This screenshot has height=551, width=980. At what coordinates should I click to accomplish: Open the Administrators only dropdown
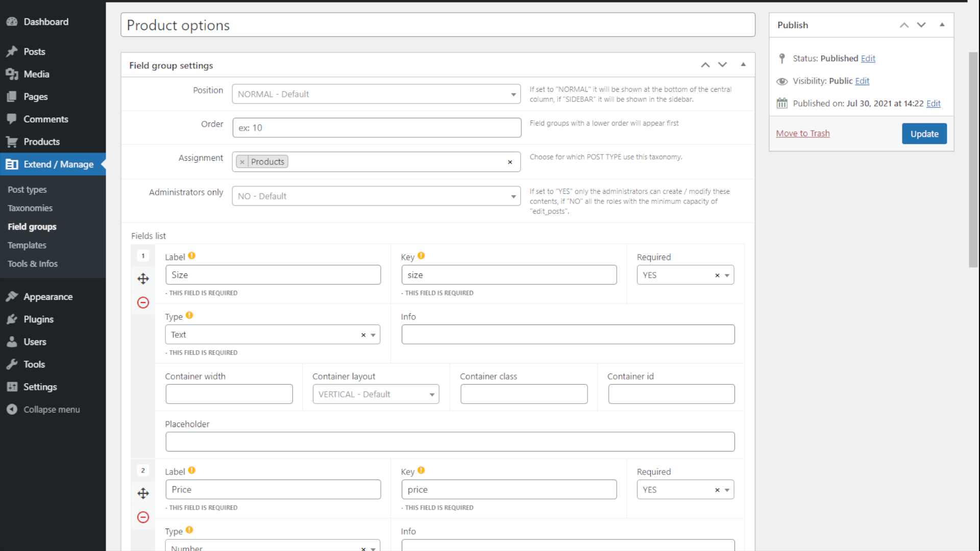coord(377,196)
